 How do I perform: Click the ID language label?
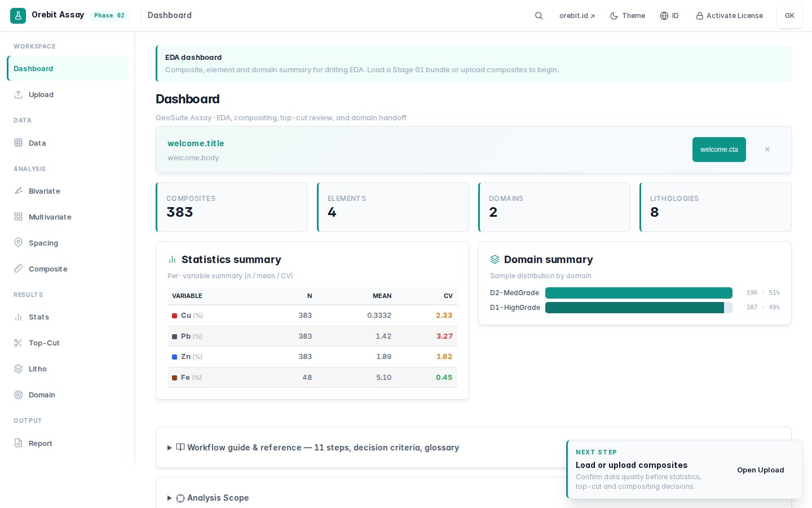pos(675,16)
